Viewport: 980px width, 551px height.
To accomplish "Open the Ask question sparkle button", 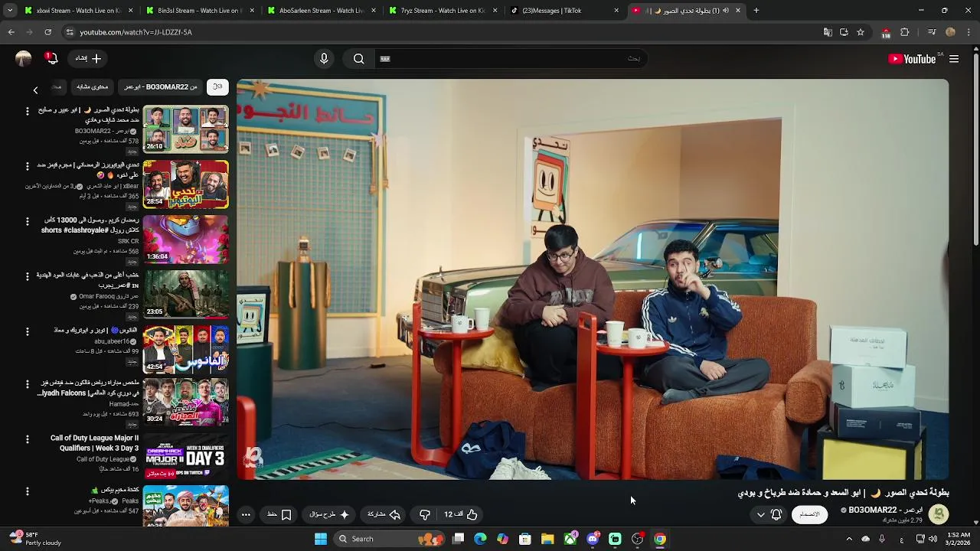I will tap(330, 514).
